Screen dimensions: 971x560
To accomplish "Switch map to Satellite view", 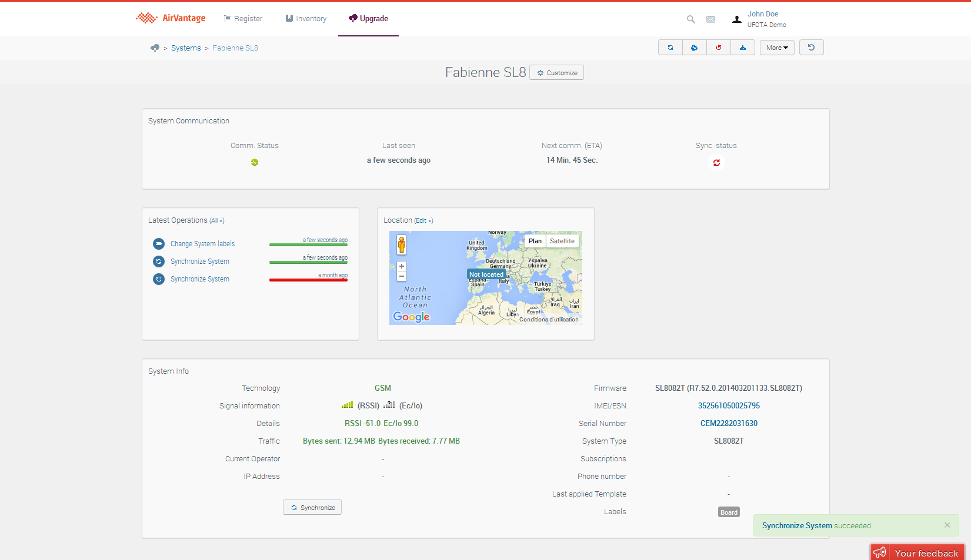I will pyautogui.click(x=562, y=241).
